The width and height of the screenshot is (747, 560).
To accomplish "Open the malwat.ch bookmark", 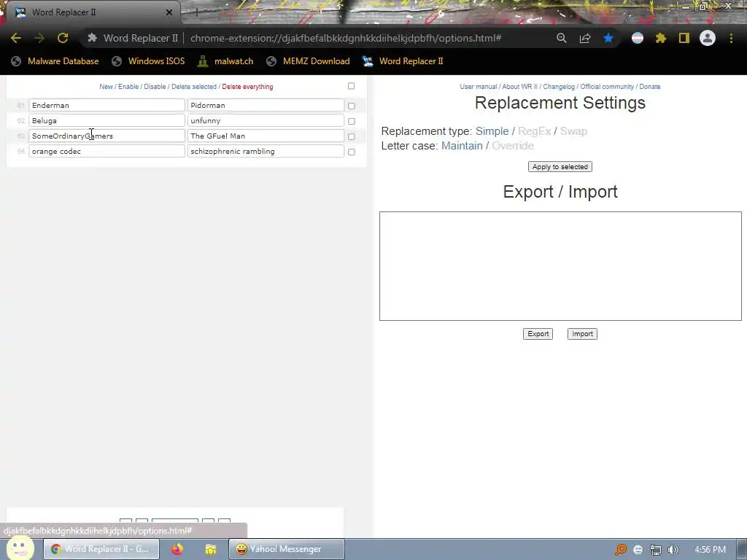I will (225, 61).
